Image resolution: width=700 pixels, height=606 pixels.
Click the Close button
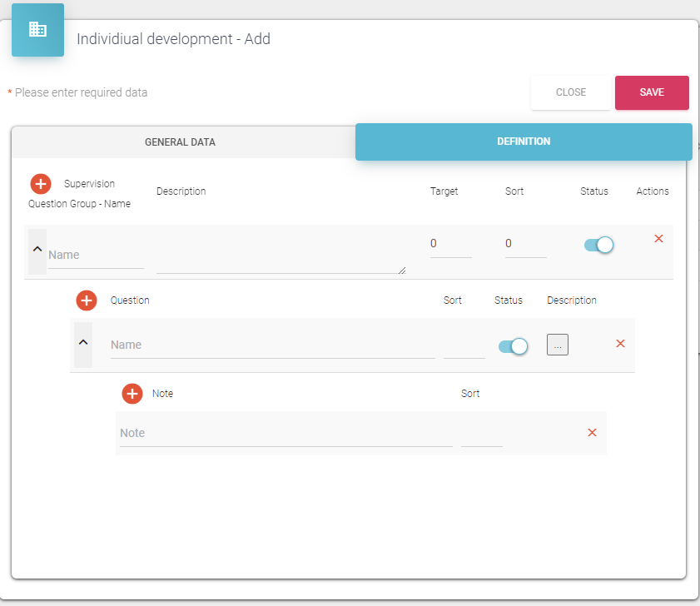[x=570, y=92]
